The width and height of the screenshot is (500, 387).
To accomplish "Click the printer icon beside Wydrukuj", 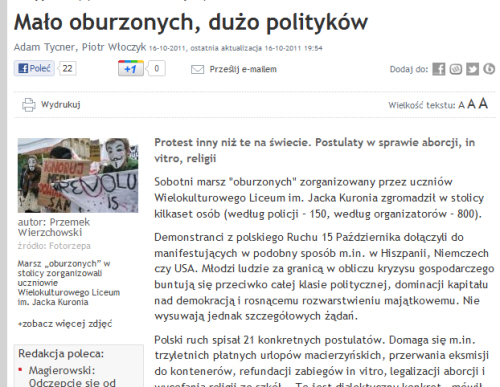I will click(29, 105).
